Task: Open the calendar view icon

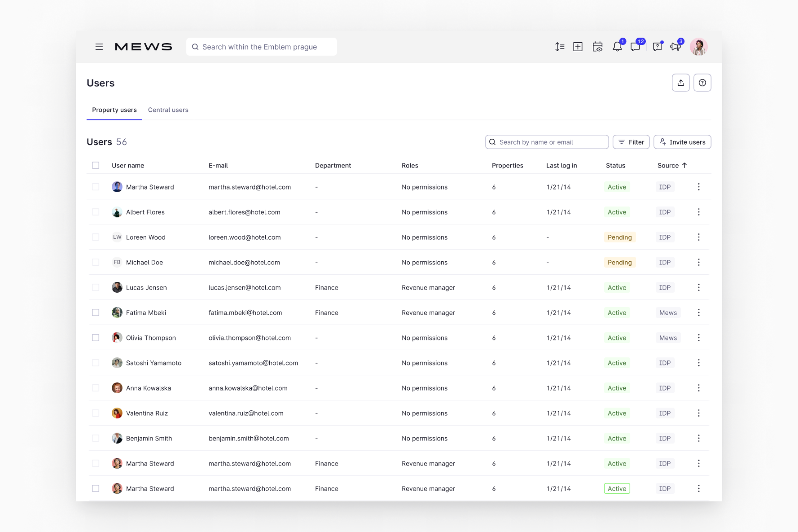Action: pyautogui.click(x=598, y=47)
